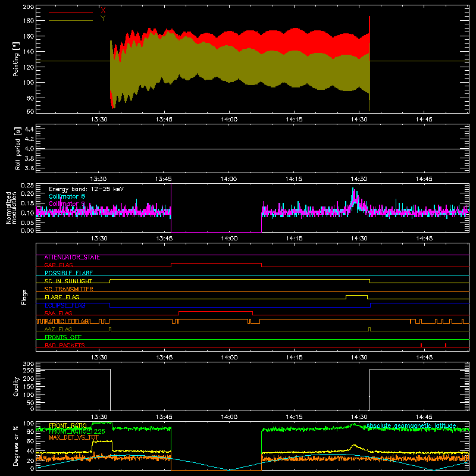Click the 160 tick on Pointing axis
476x476 pixels.
pos(28,36)
